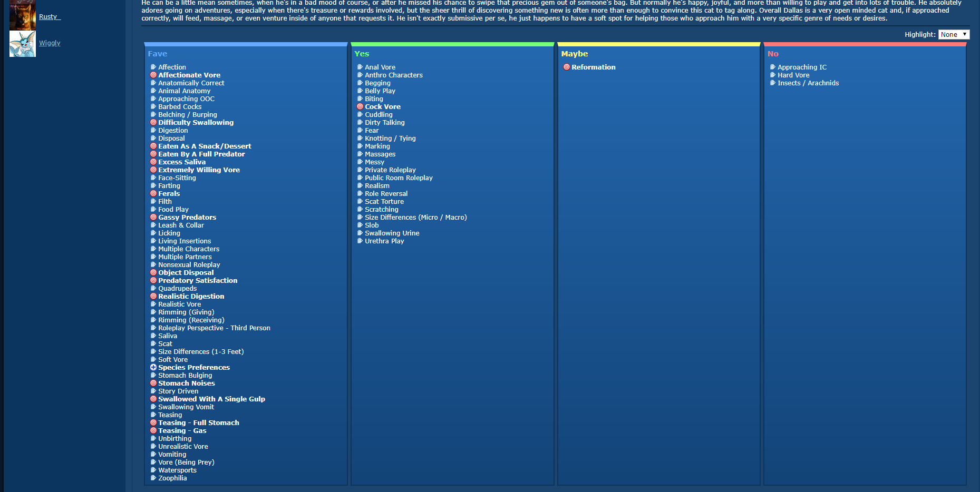
Task: Click the Species Preferences label
Action: click(x=194, y=367)
